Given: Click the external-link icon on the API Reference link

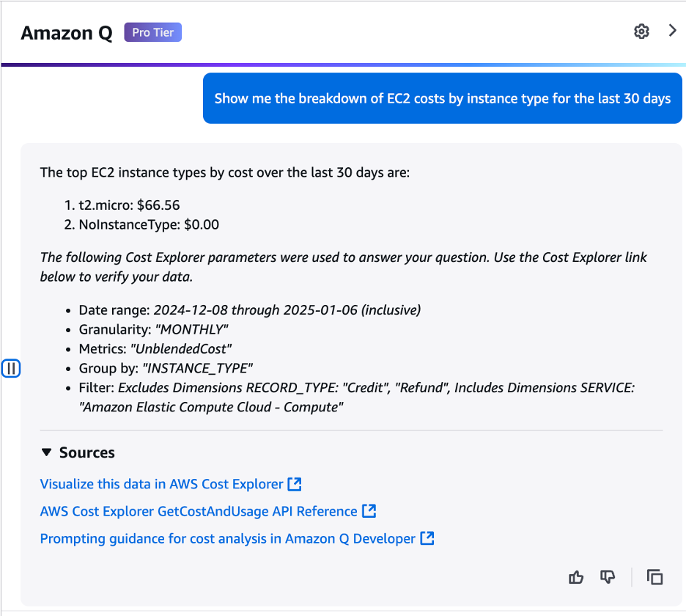Looking at the screenshot, I should (x=369, y=510).
